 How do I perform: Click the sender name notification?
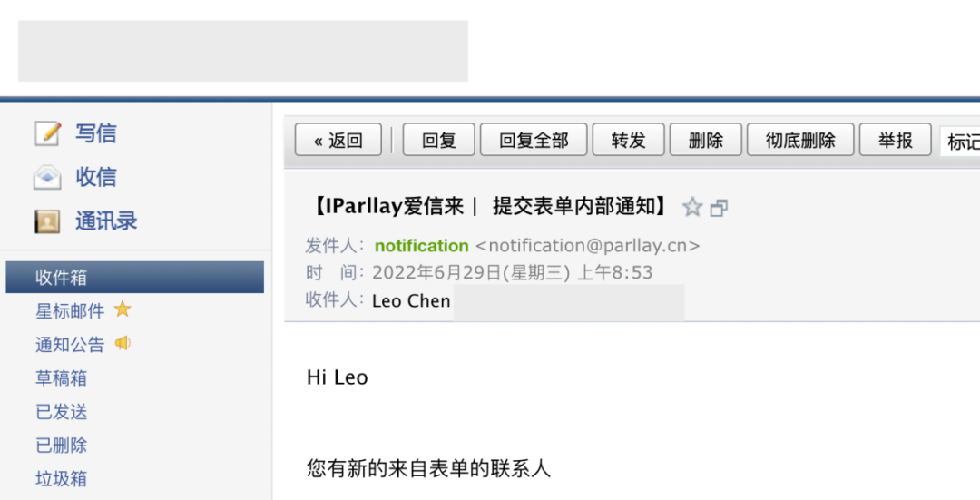[x=421, y=246]
